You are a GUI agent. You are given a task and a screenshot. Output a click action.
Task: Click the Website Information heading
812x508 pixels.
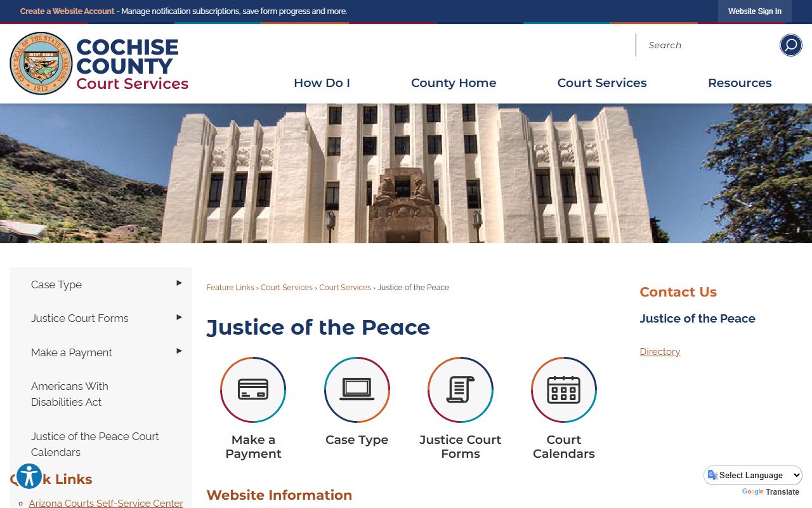[279, 495]
